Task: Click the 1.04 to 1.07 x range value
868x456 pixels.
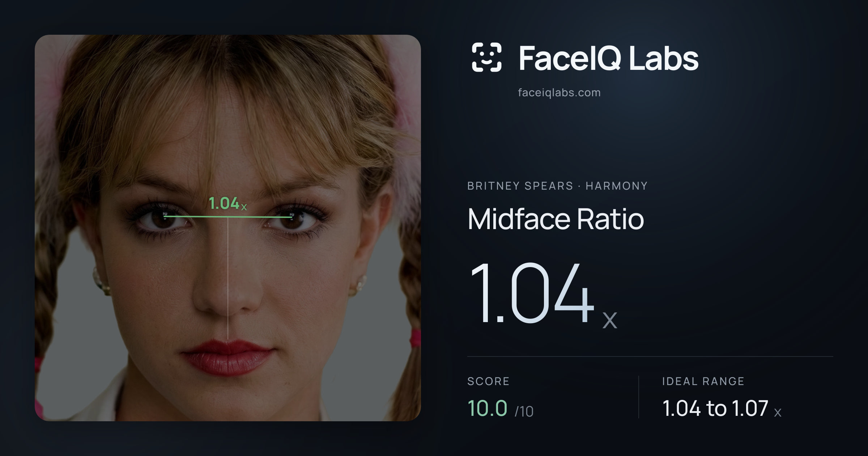Action: click(x=722, y=408)
